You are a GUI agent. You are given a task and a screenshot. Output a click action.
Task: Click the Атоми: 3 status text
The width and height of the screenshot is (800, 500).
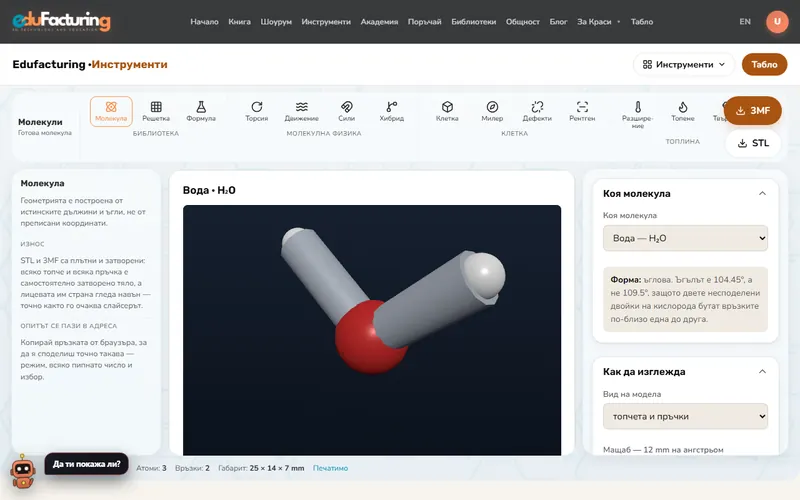click(151, 468)
